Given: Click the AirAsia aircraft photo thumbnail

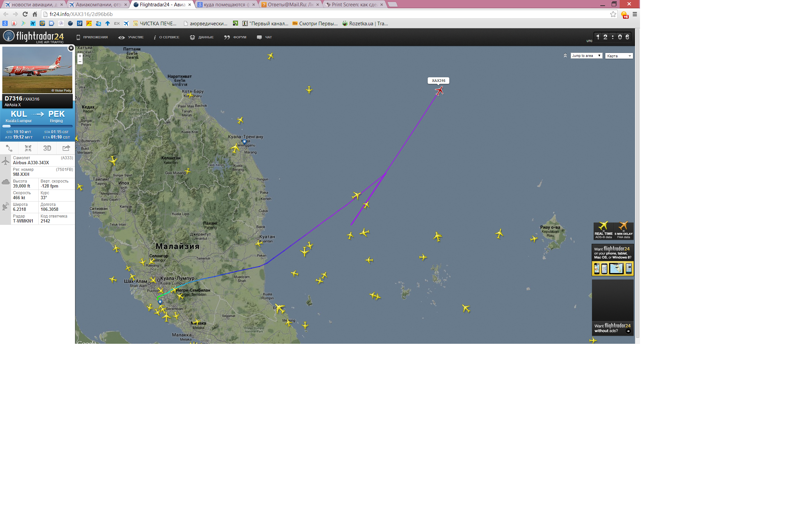Looking at the screenshot, I should tap(37, 70).
